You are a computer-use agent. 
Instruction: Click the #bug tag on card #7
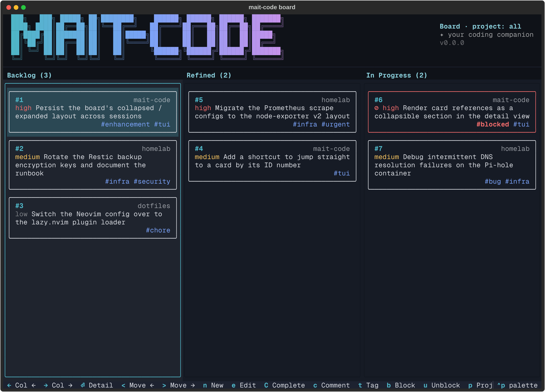[x=493, y=181]
